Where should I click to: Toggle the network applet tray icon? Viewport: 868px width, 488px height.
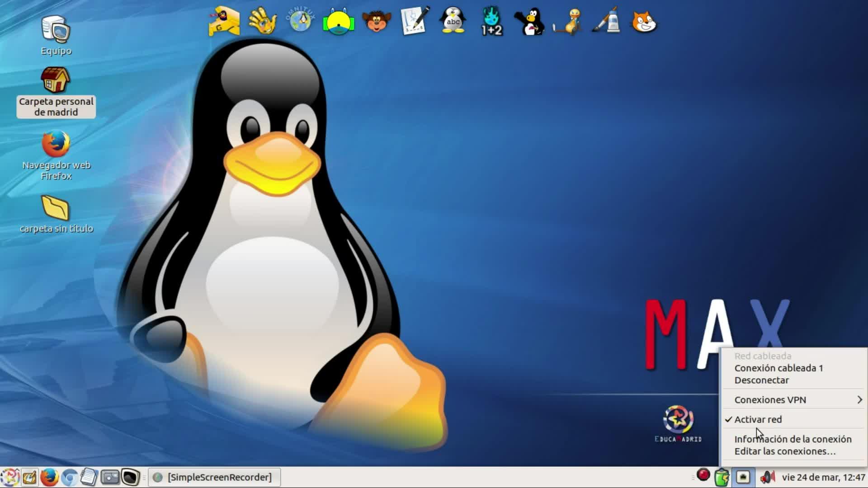743,477
